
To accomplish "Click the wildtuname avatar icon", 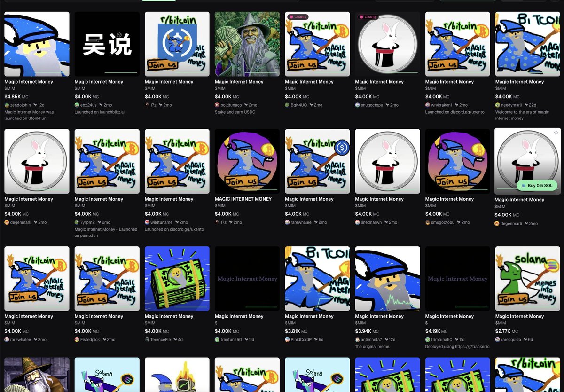I will click(147, 222).
